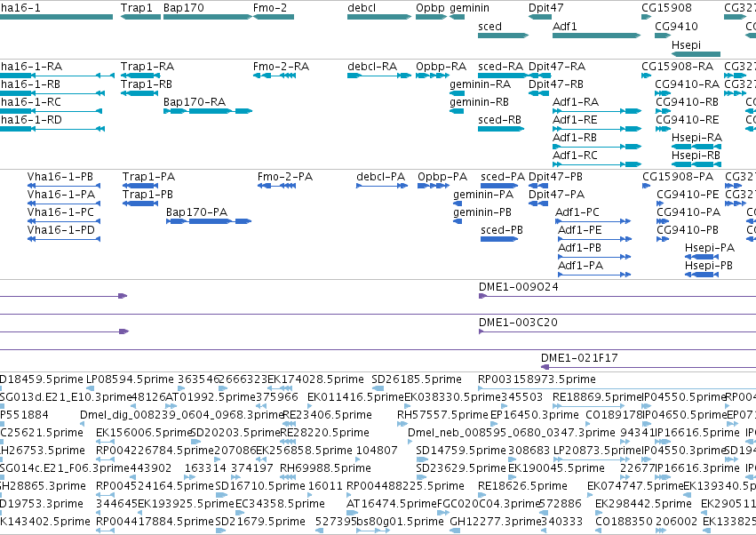The width and height of the screenshot is (756, 535).
Task: Select protein geminin-PB
Action: pos(458,221)
